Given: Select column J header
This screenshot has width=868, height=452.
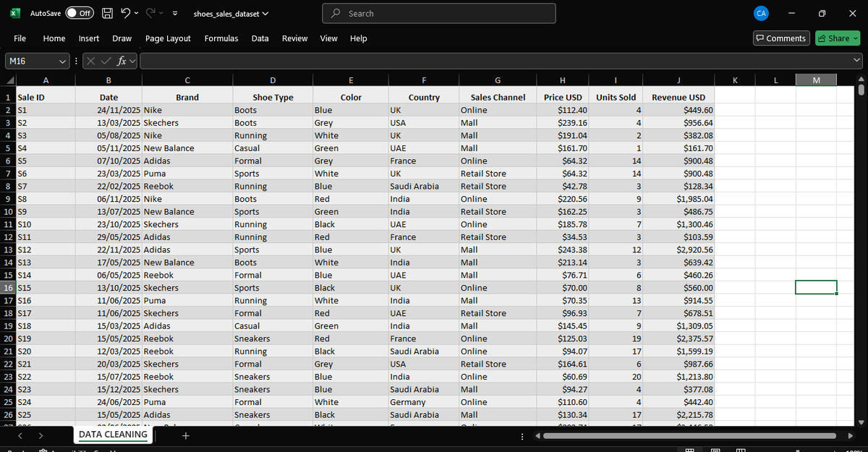Looking at the screenshot, I should (x=679, y=80).
